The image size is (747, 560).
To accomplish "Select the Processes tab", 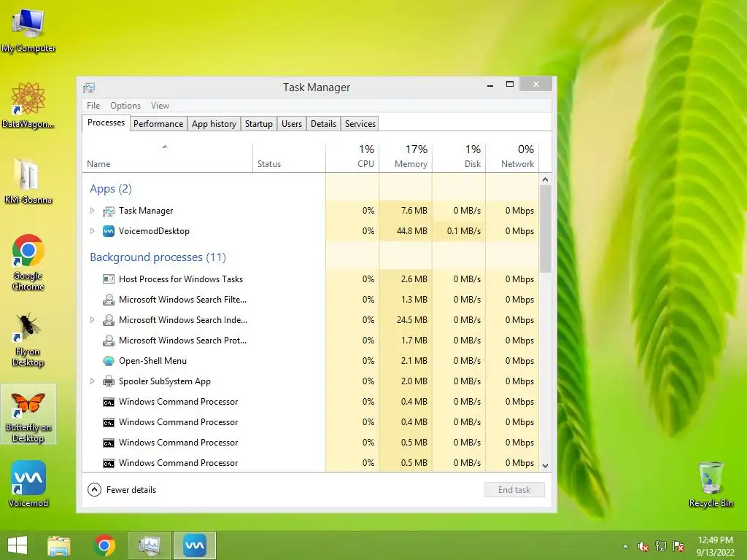I will click(106, 122).
